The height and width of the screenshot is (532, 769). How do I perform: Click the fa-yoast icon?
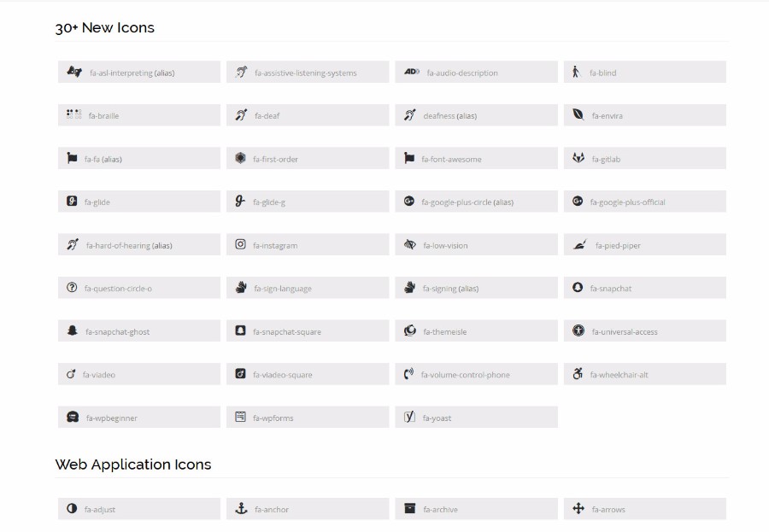409,417
